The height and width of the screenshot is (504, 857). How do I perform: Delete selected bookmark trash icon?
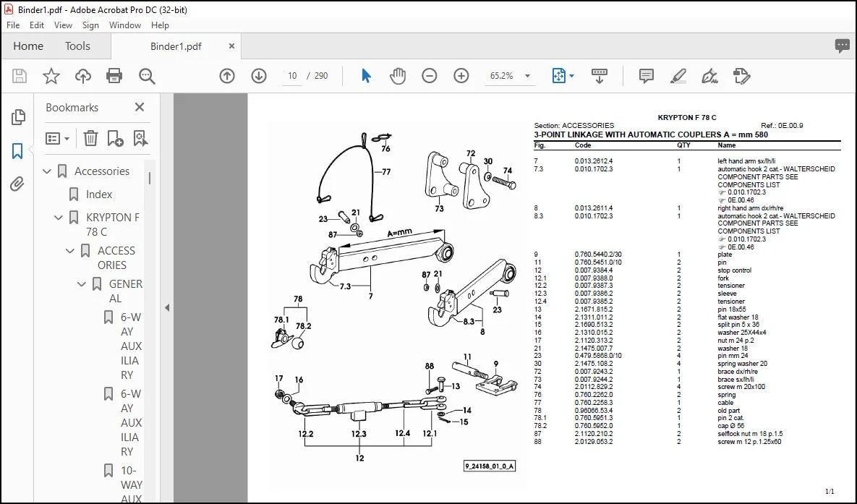click(90, 138)
